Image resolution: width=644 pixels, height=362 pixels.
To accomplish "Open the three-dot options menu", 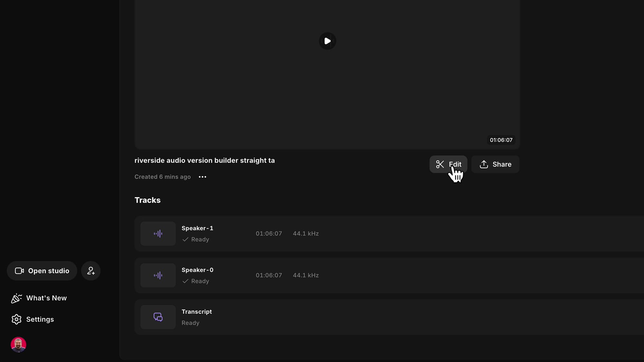I will (202, 177).
